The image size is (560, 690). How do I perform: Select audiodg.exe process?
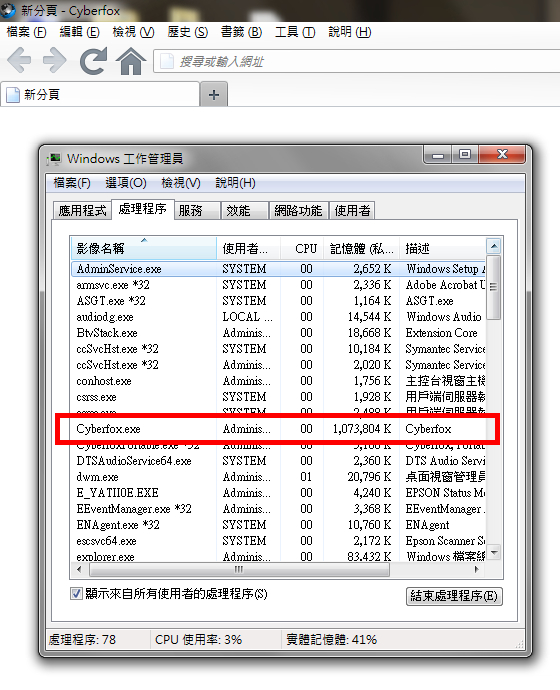click(278, 317)
